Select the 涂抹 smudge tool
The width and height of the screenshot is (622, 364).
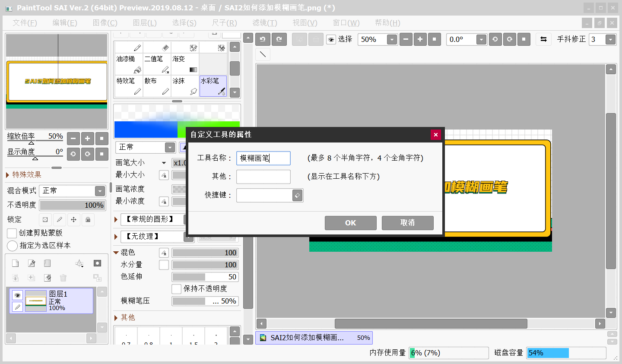185,86
